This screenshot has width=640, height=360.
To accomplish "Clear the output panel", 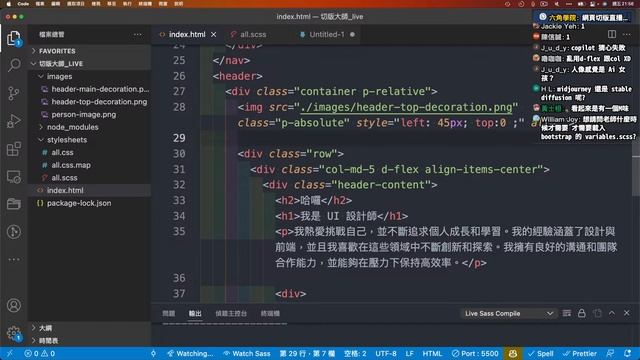I will click(x=567, y=313).
